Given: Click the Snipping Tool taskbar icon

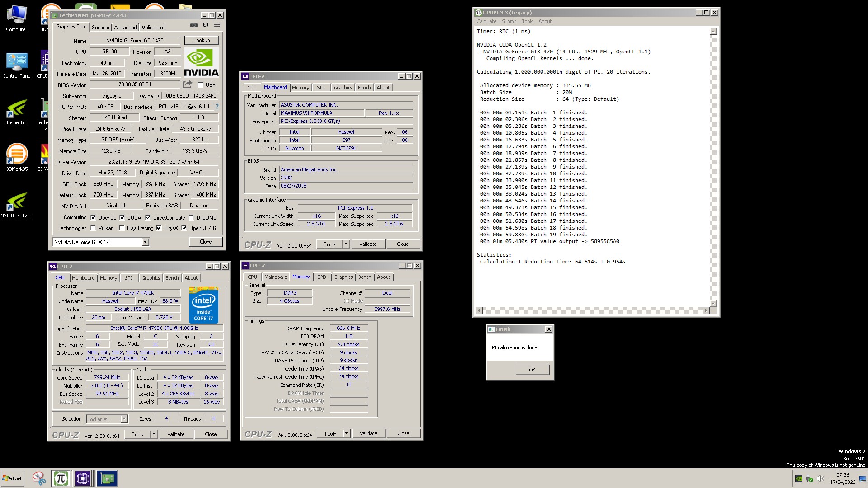Looking at the screenshot, I should (x=39, y=479).
